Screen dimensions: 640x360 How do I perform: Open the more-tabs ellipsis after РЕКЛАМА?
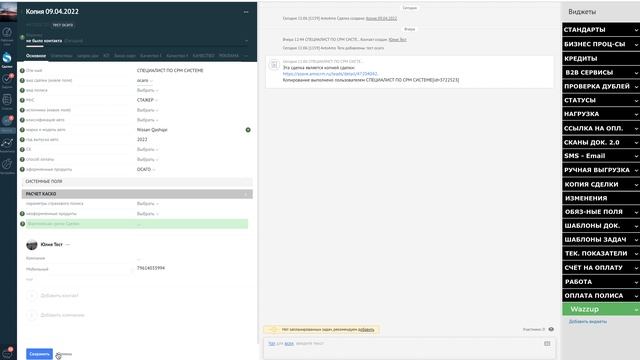coord(246,56)
